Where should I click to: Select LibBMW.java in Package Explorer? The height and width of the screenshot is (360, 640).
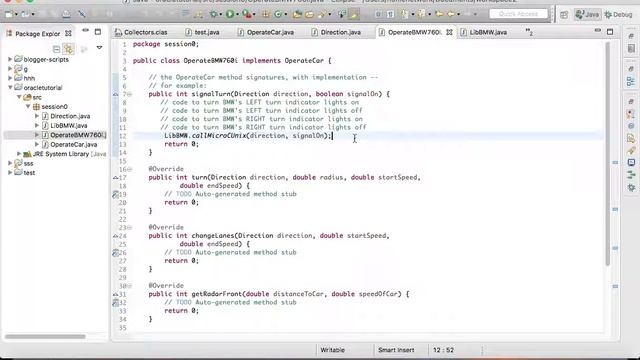pos(69,126)
